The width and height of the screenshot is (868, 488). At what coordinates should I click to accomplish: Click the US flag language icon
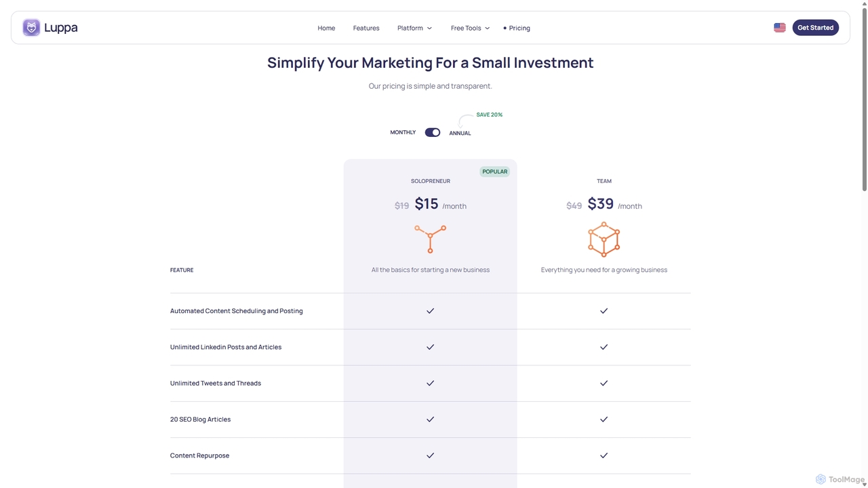tap(780, 28)
